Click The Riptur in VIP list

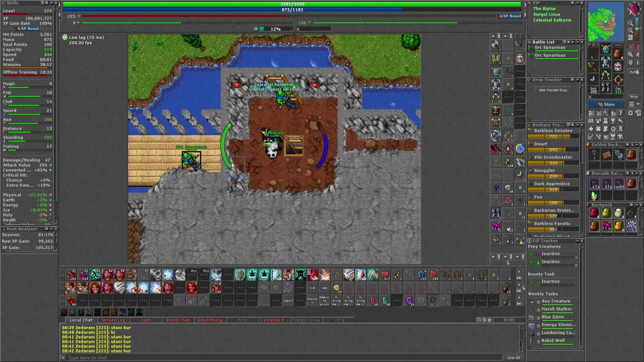pyautogui.click(x=544, y=9)
